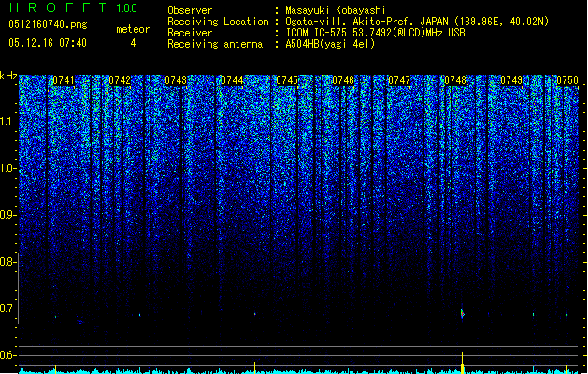Viewport: 588px width, 374px height.
Task: Click the 0748 time marker label
Action: pos(455,80)
